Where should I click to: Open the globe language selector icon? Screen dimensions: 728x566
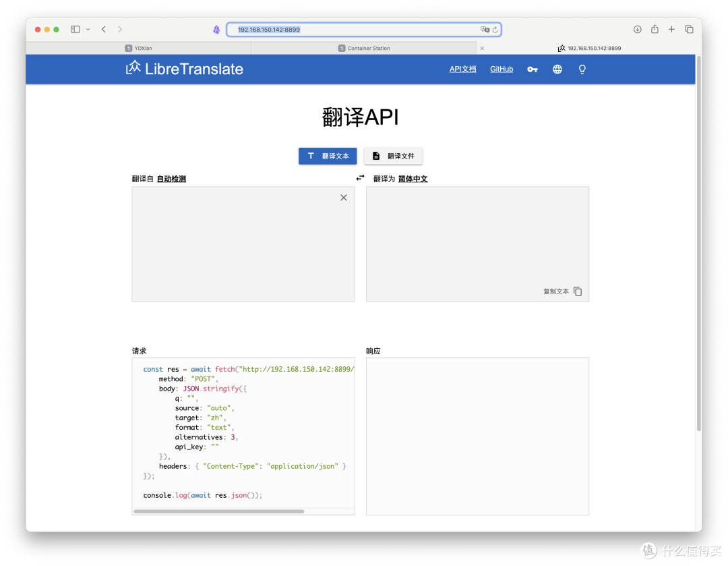557,69
